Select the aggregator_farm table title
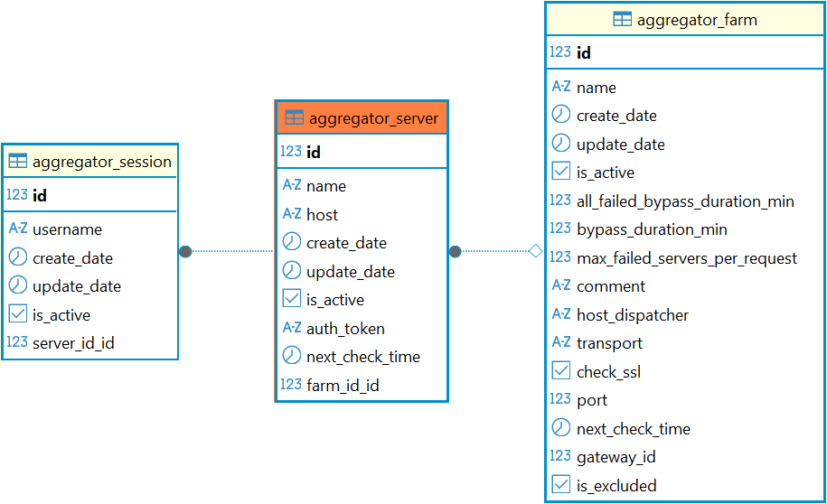This screenshot has height=504, width=827. [x=697, y=19]
